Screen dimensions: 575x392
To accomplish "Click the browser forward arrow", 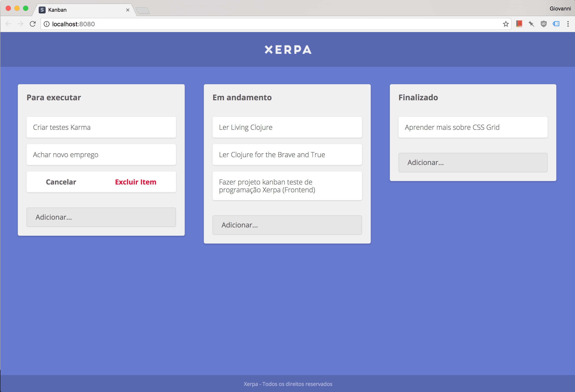I will (x=20, y=24).
